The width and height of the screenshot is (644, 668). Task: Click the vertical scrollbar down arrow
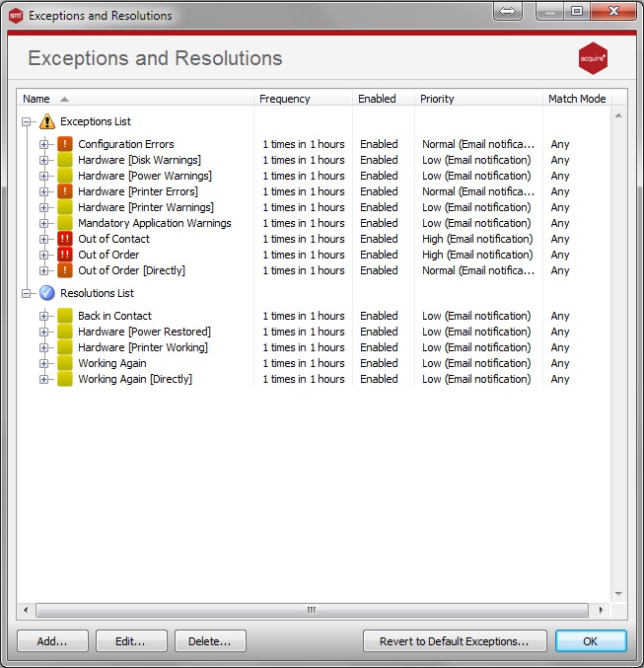pyautogui.click(x=619, y=593)
